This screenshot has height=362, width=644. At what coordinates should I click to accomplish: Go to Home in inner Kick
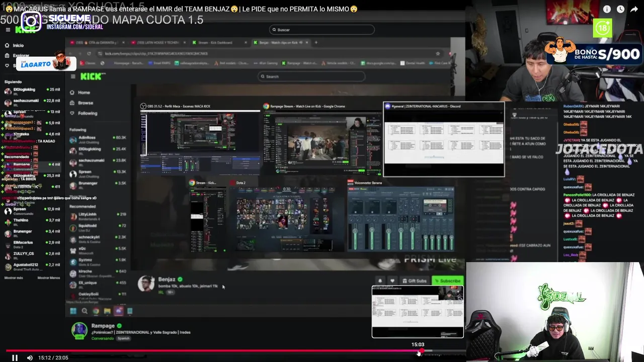[80, 93]
